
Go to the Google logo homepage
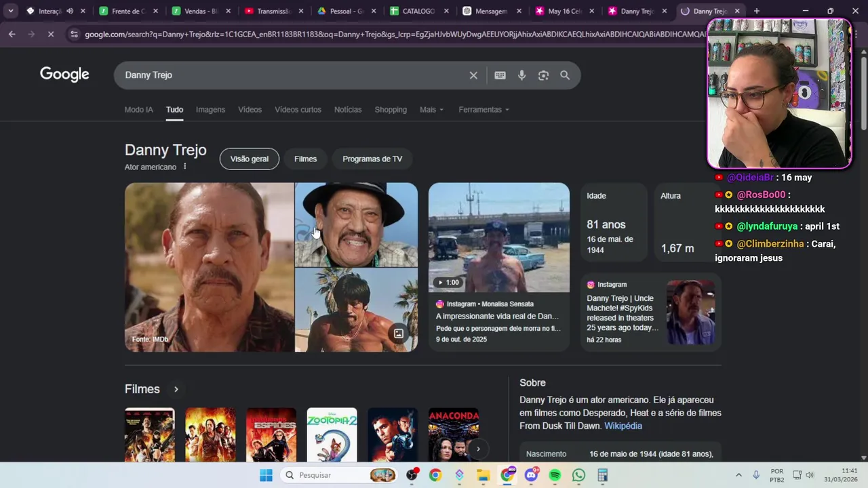[x=64, y=75]
